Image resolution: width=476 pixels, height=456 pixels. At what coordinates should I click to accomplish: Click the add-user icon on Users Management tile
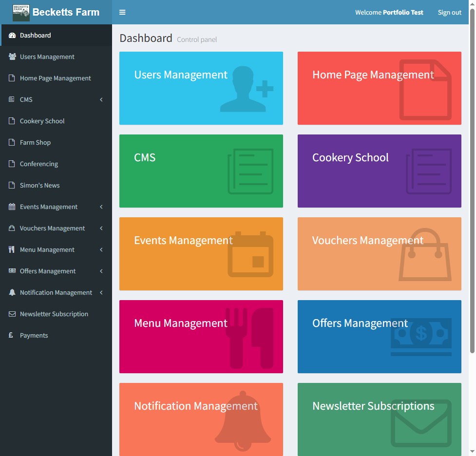[247, 89]
